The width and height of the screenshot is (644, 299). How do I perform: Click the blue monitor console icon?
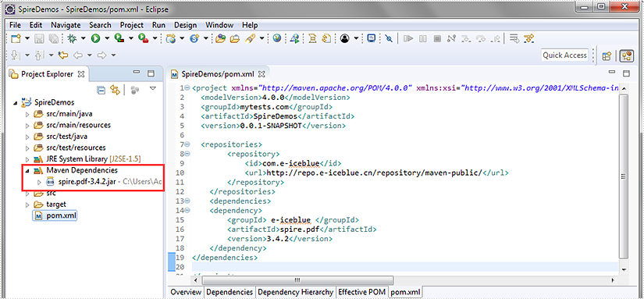click(372, 38)
